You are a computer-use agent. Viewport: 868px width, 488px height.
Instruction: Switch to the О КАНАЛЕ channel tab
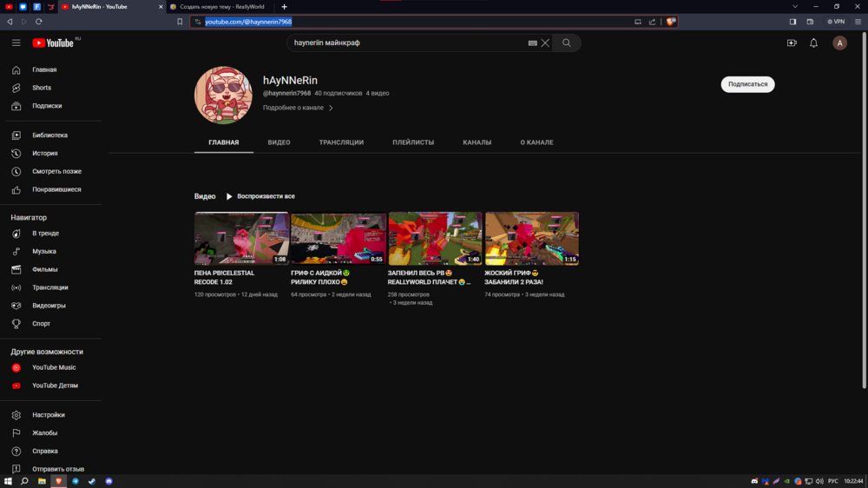[x=536, y=142]
